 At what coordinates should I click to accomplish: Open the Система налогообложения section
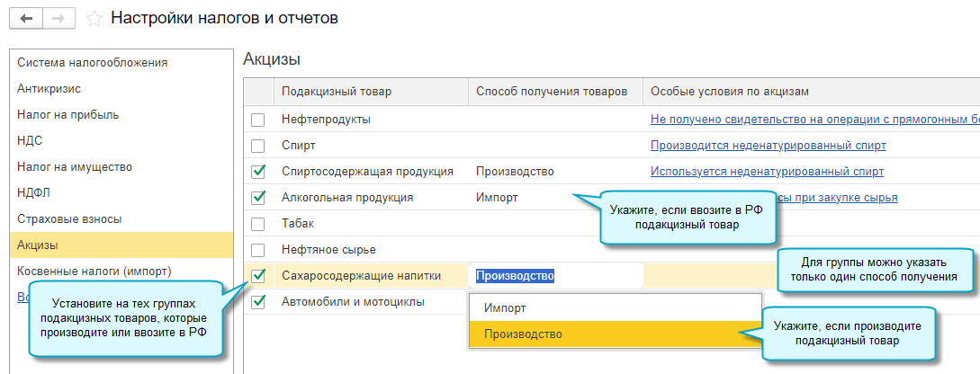(x=93, y=63)
